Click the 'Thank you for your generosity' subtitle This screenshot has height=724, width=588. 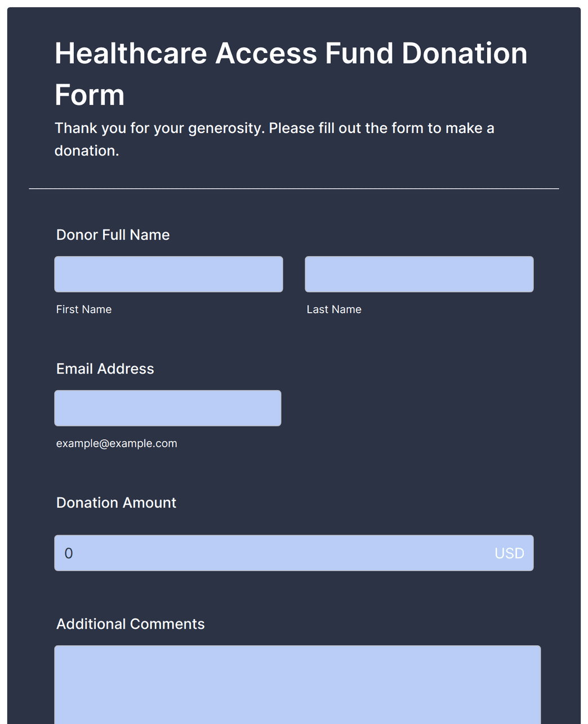pos(274,128)
